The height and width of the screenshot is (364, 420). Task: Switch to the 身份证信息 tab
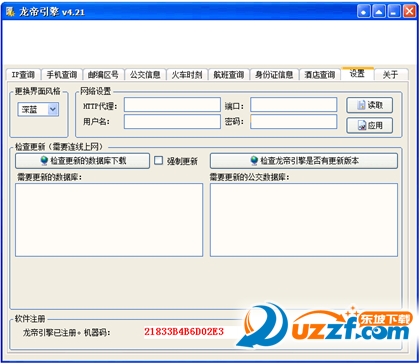[x=274, y=75]
